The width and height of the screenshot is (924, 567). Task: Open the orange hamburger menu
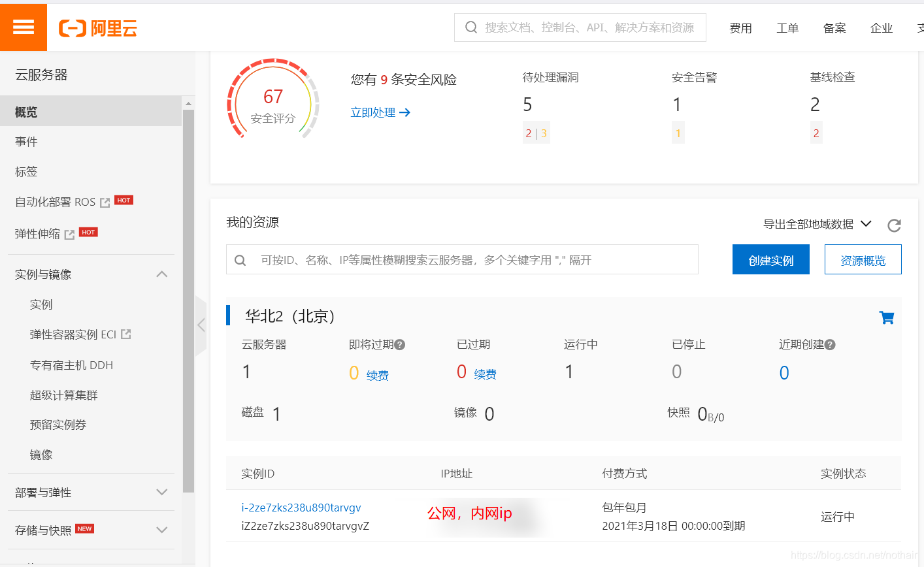click(24, 27)
